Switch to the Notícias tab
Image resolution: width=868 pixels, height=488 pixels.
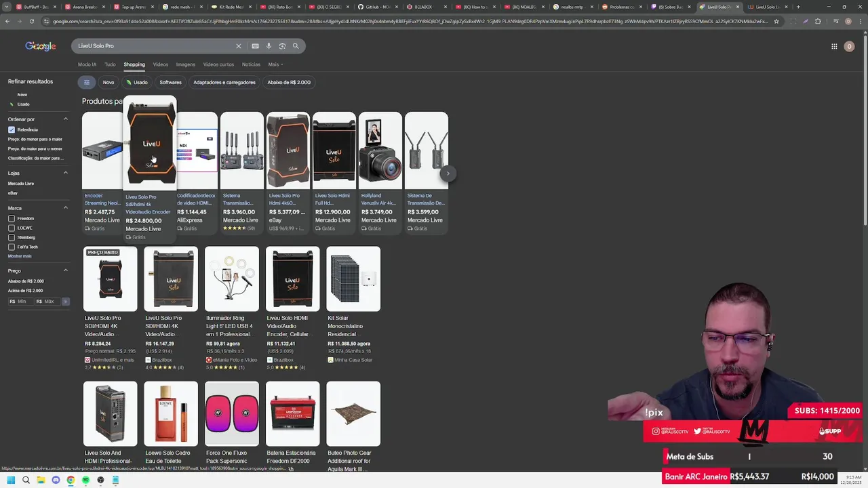251,64
